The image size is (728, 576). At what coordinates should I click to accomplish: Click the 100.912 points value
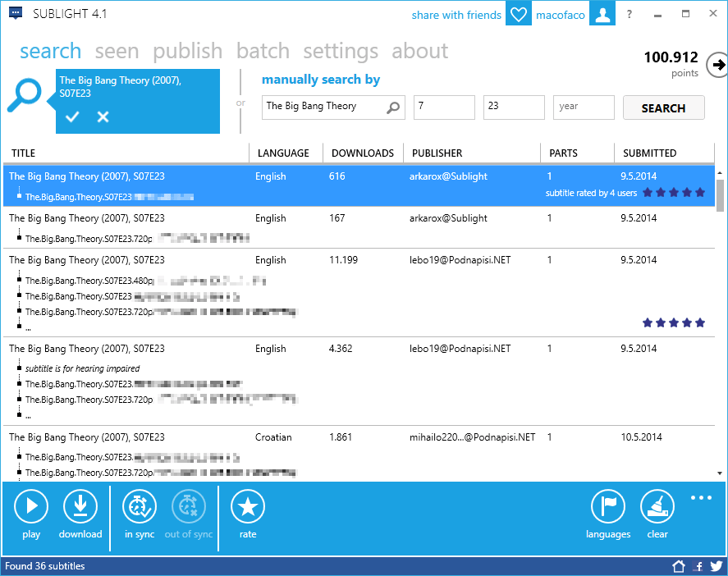[671, 57]
